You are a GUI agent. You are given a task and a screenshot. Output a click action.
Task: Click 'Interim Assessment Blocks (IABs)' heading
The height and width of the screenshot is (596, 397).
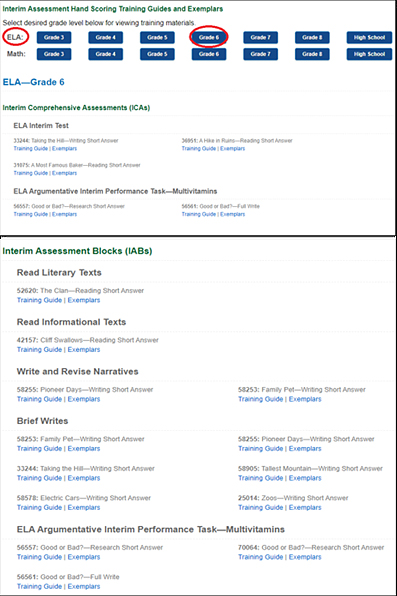(77, 251)
